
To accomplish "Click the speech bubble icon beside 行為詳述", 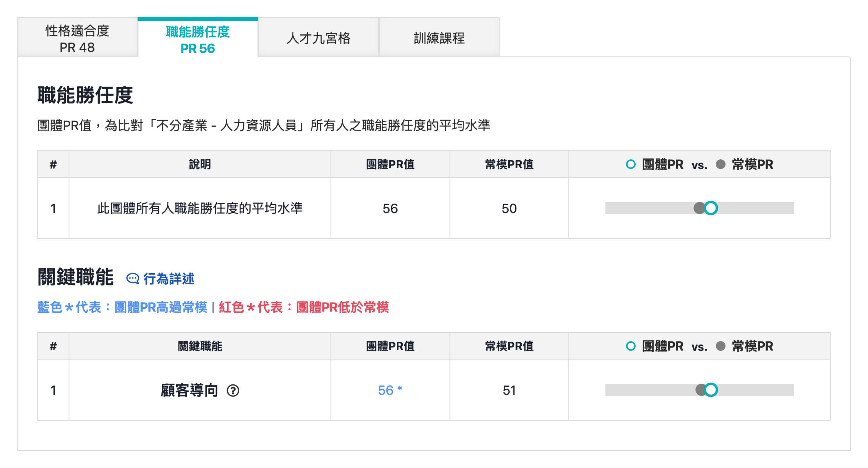I will [x=133, y=279].
